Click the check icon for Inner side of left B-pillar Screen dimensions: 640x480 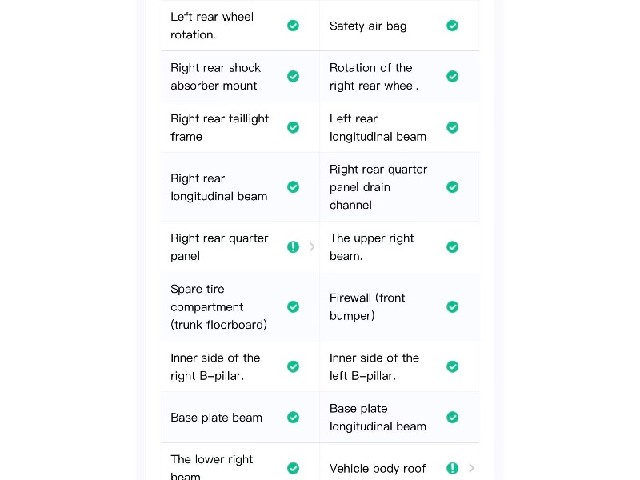(x=452, y=367)
